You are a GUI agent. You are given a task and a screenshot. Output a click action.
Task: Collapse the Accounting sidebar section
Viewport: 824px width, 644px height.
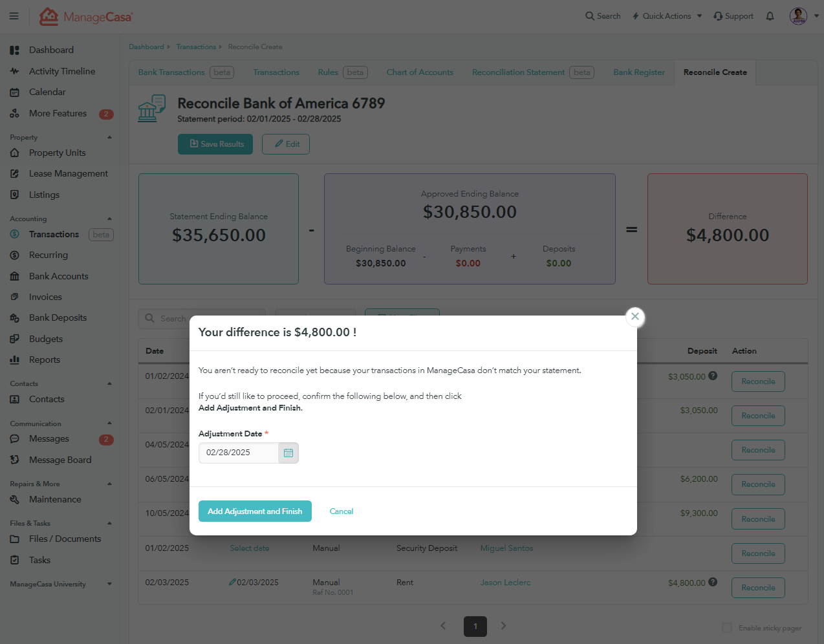[x=109, y=219]
